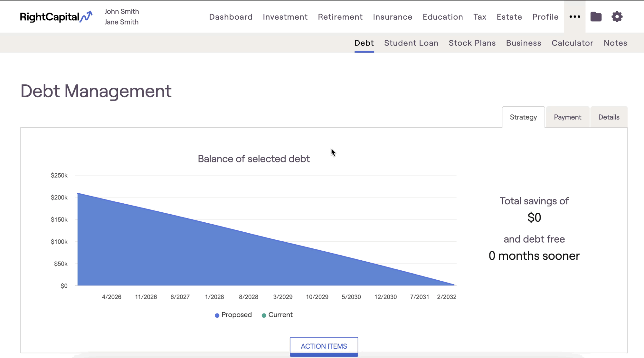This screenshot has height=358, width=644.
Task: Toggle the Current legend series
Action: (x=277, y=315)
